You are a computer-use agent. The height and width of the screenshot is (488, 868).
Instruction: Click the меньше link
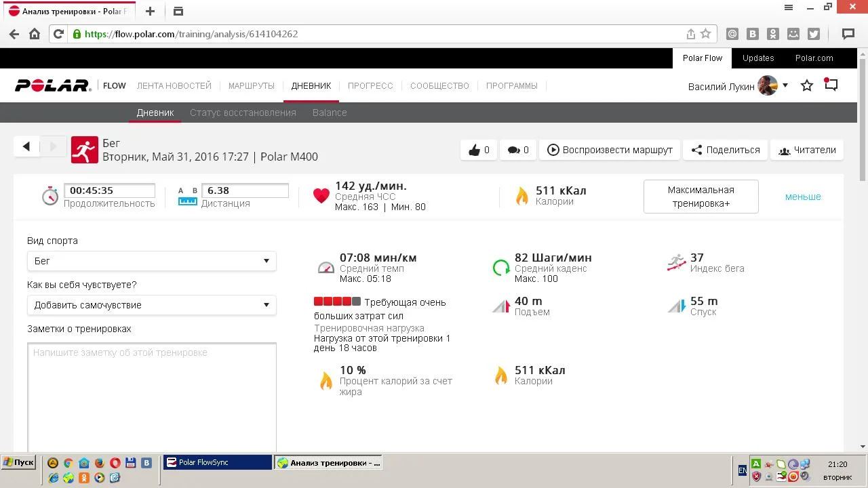point(803,197)
